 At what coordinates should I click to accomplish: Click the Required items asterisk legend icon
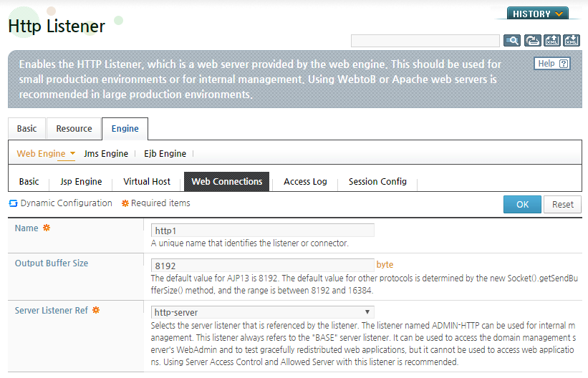pos(125,203)
